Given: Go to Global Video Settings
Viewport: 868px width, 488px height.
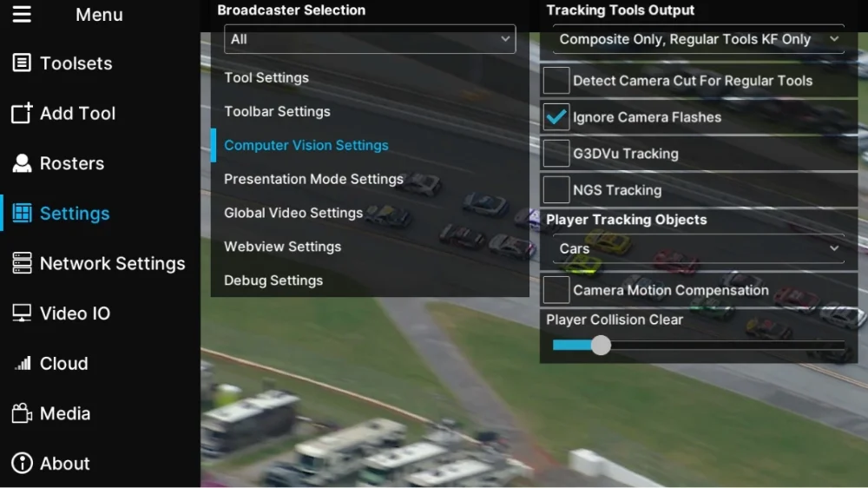Looking at the screenshot, I should pyautogui.click(x=293, y=213).
